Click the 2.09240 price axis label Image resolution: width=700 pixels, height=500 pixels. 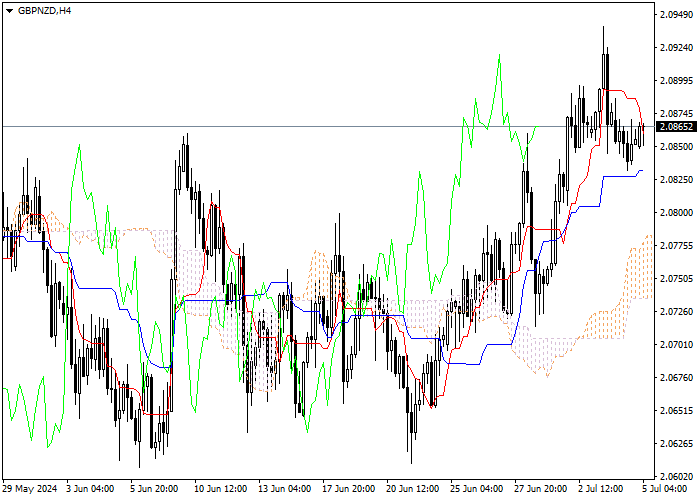[x=676, y=48]
